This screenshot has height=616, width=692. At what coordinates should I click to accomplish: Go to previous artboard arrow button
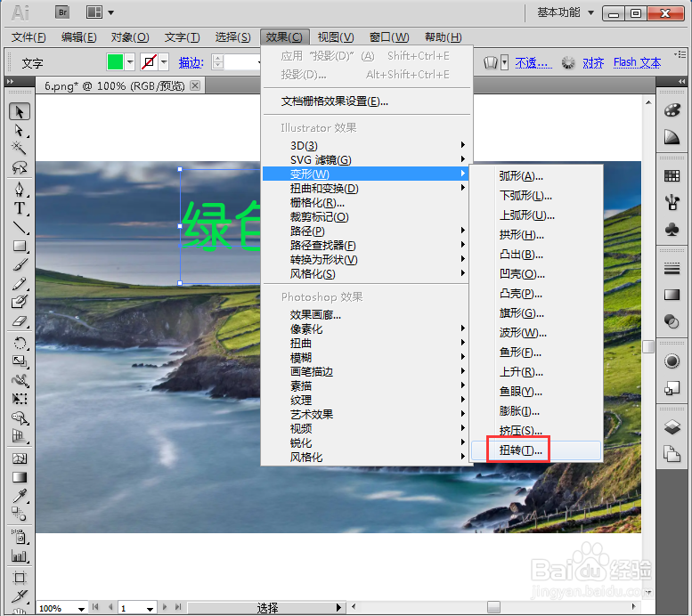pos(110,607)
